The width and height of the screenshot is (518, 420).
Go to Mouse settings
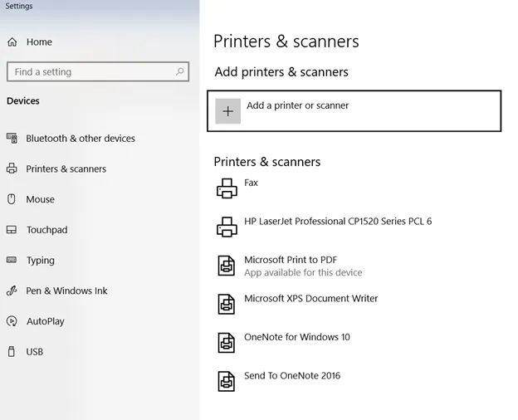(41, 199)
